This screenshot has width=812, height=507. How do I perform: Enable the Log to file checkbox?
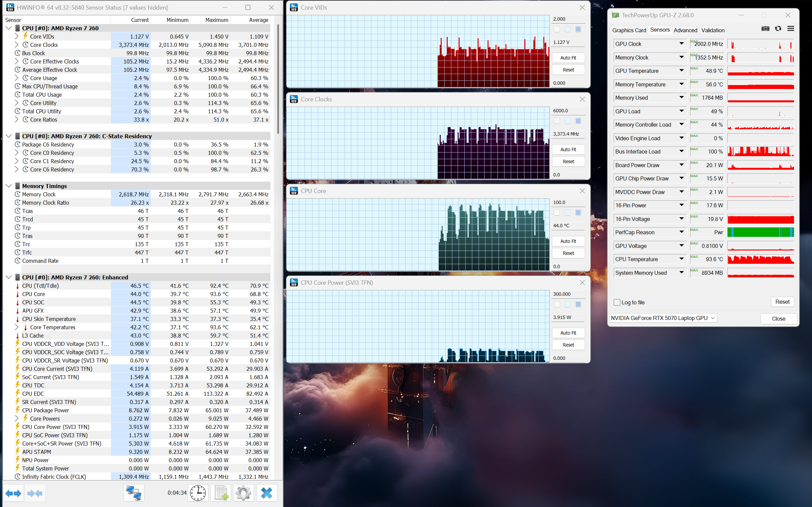coord(617,302)
